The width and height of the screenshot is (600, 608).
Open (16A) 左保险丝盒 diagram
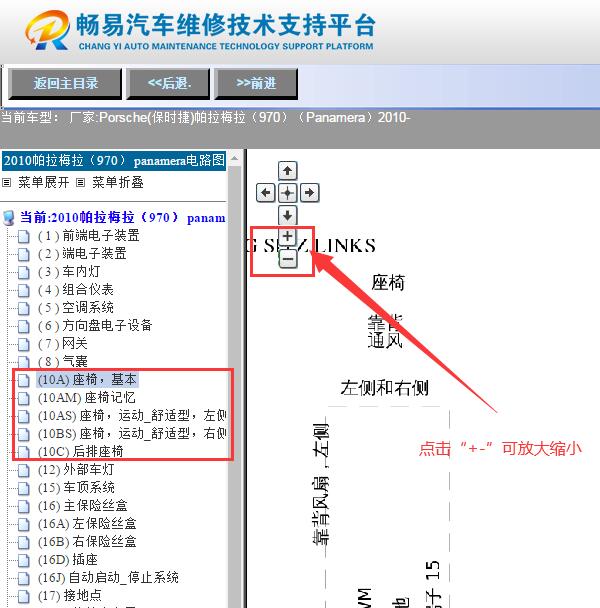[x=87, y=523]
